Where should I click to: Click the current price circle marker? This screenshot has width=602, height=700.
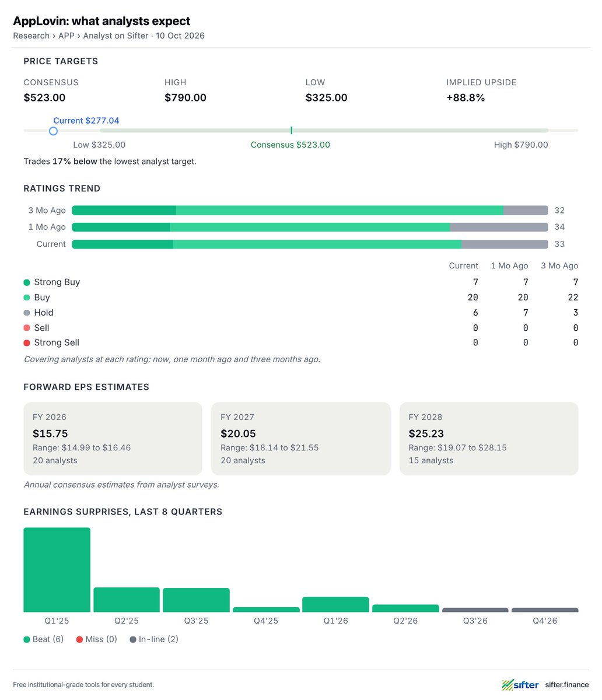click(x=53, y=131)
